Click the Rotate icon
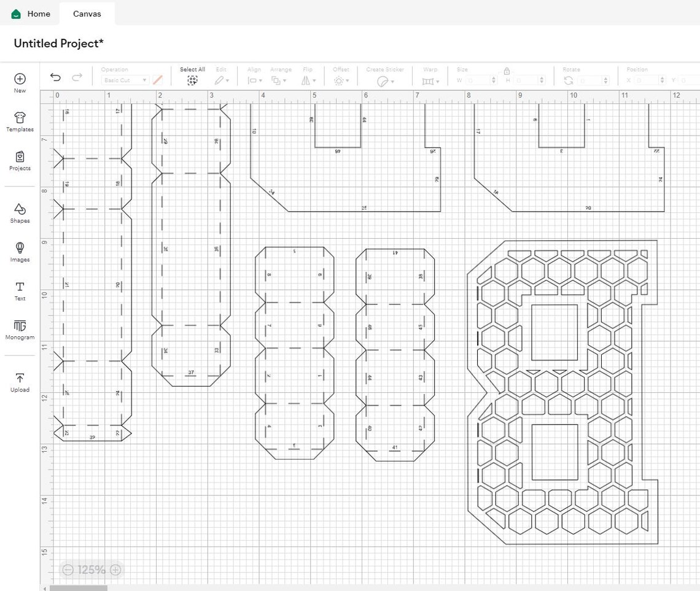This screenshot has width=700, height=591. (x=569, y=80)
